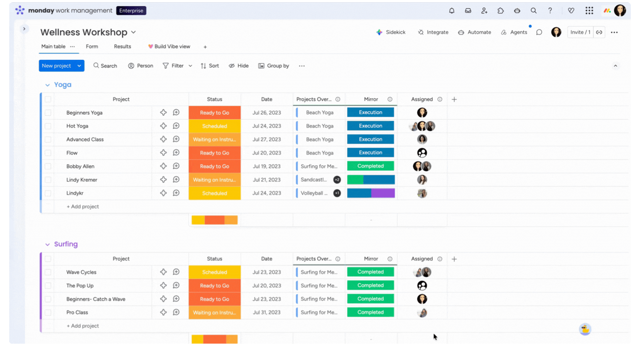
Task: Open the New project dropdown arrow
Action: [79, 66]
